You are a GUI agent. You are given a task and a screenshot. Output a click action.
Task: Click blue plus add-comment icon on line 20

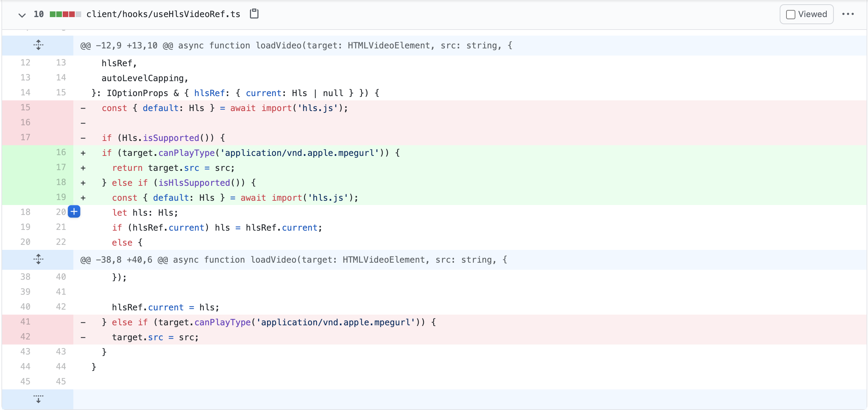(x=74, y=212)
